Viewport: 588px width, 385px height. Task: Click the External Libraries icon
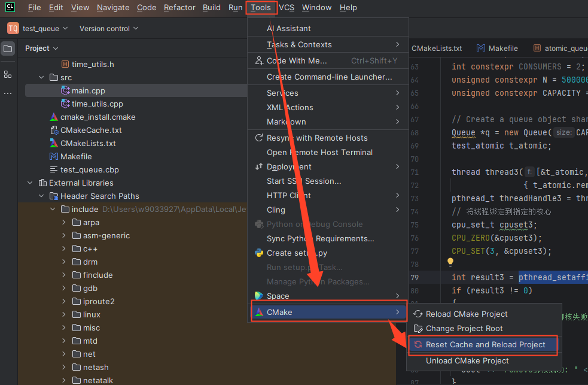pos(42,183)
